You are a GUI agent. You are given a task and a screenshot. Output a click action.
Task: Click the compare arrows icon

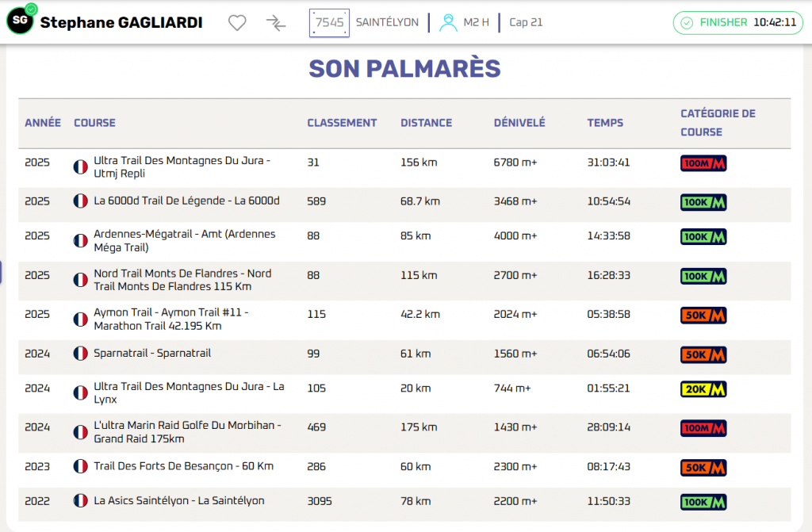(x=276, y=23)
